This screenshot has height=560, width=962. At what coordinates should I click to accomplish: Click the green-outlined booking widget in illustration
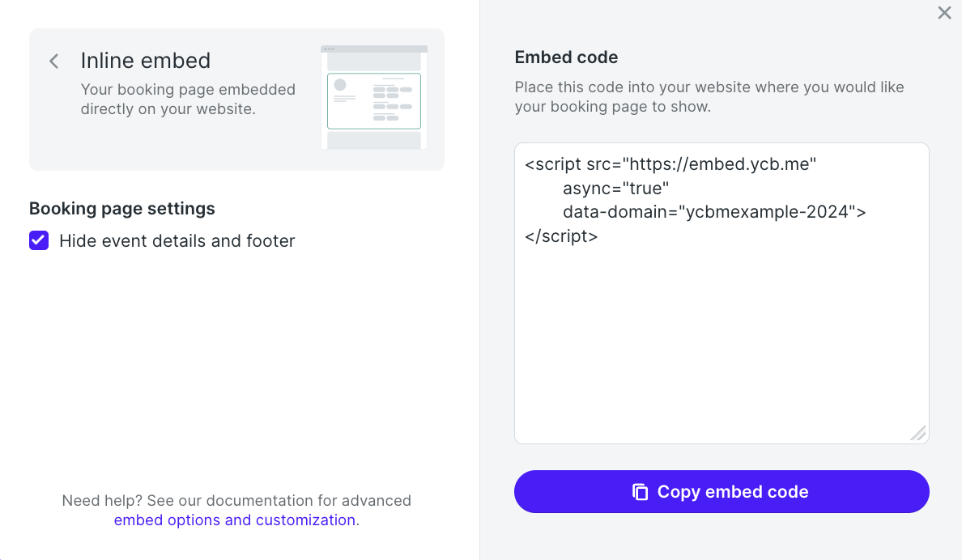click(374, 101)
